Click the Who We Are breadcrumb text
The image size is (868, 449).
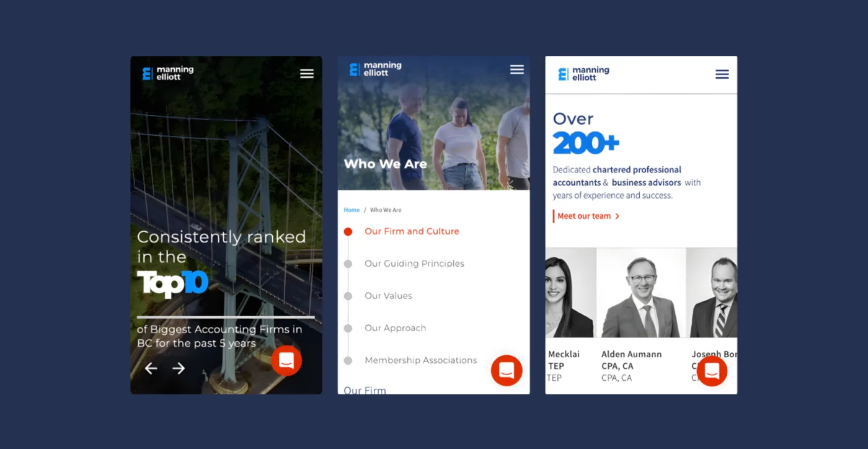386,210
